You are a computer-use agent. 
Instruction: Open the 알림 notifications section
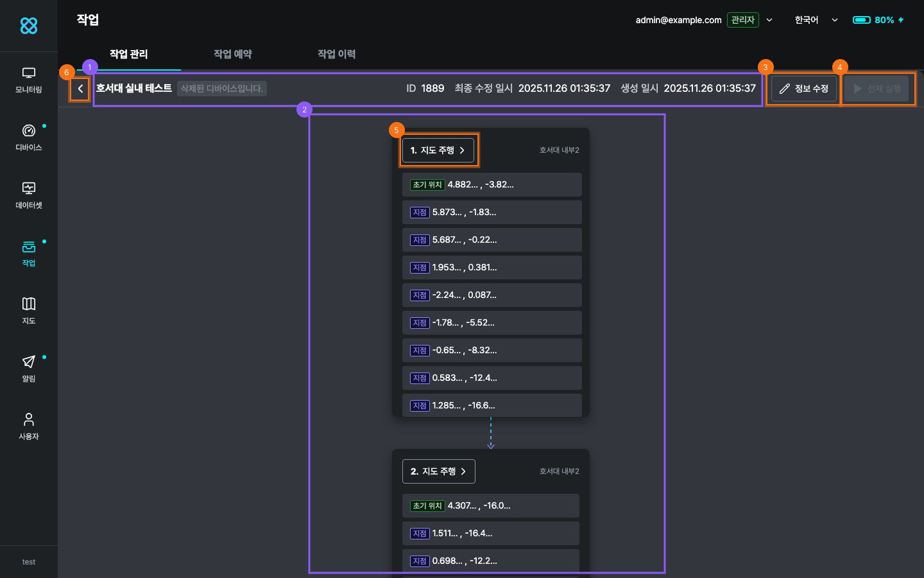click(x=29, y=369)
